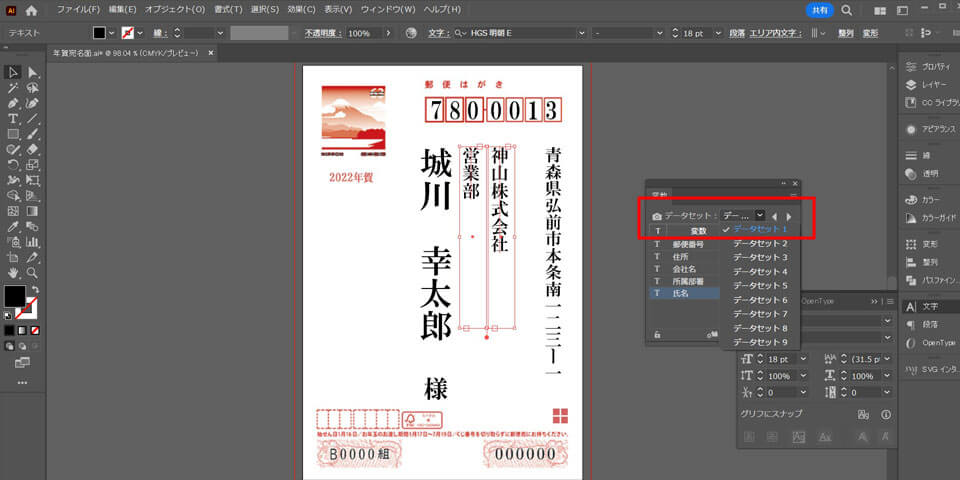Select the Type tool in toolbar
The width and height of the screenshot is (960, 480).
coord(13,118)
